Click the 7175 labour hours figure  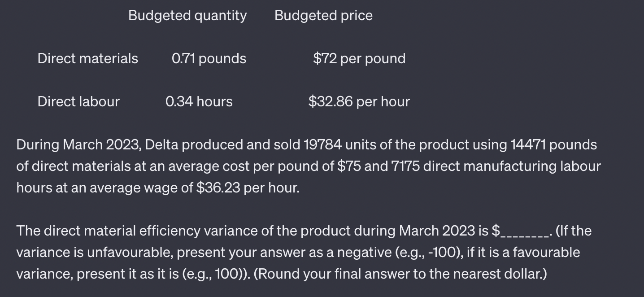[407, 166]
